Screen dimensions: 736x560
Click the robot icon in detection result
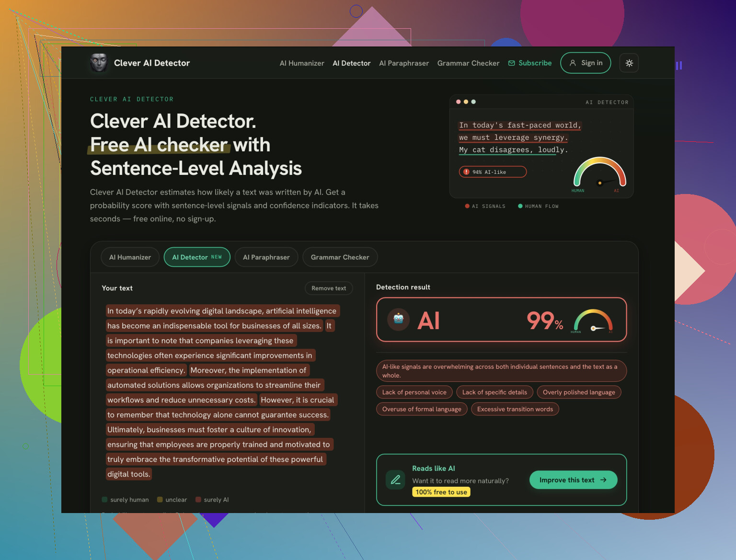click(398, 319)
